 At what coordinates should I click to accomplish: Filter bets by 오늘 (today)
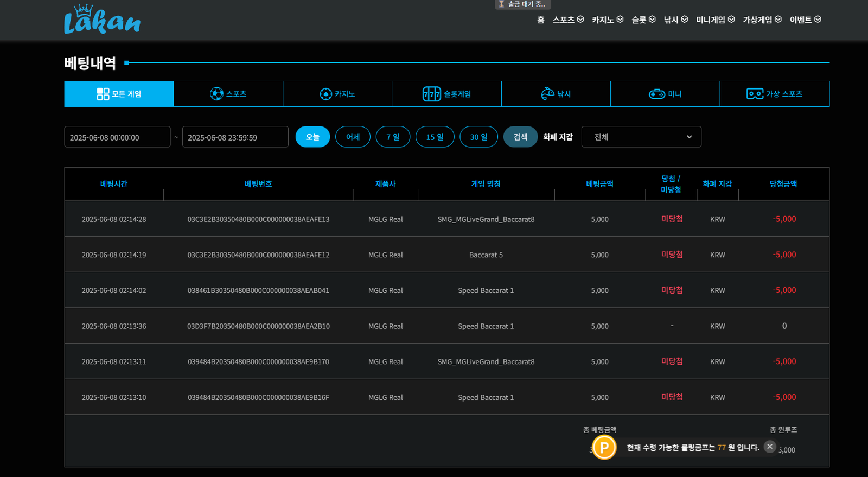click(312, 137)
